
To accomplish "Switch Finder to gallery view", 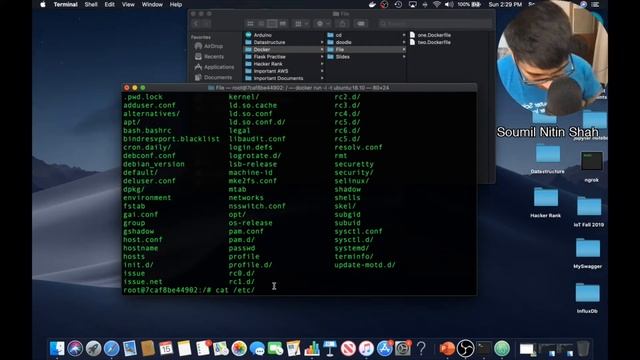I will pos(283,24).
